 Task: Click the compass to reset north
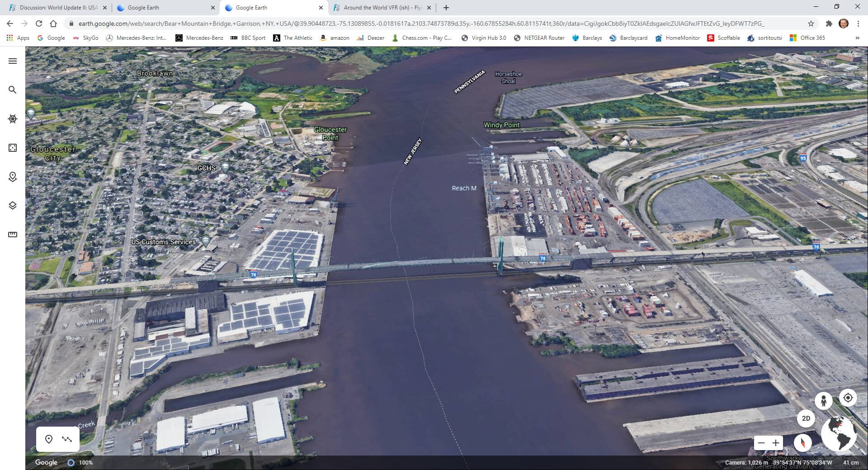803,443
